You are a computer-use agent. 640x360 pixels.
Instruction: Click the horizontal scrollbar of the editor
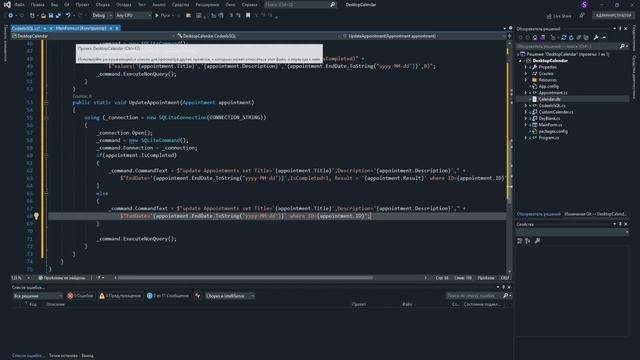245,278
